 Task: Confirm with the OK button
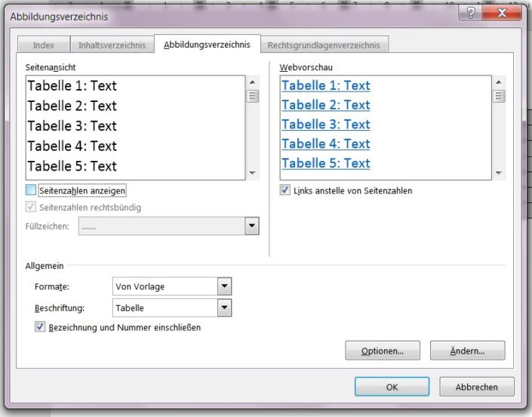(x=392, y=387)
